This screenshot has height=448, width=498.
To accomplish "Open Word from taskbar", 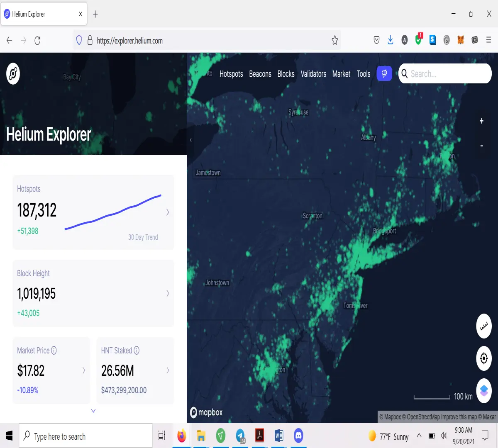I will 278,436.
